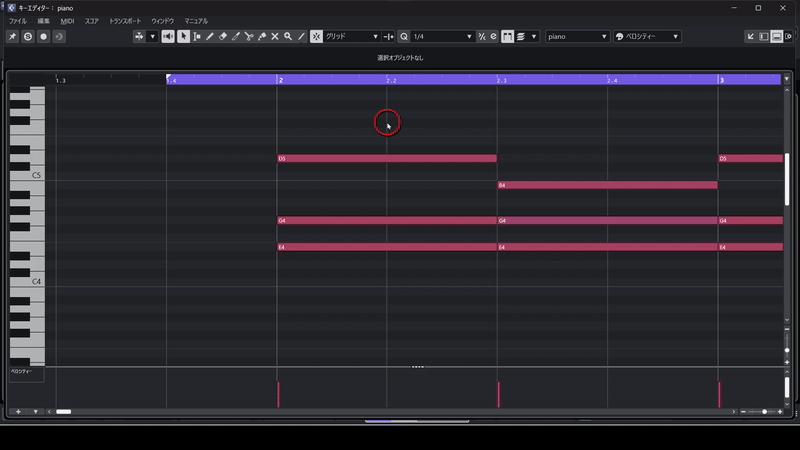800x450 pixels.
Task: Click horizontal zoom in plus button
Action: point(780,411)
